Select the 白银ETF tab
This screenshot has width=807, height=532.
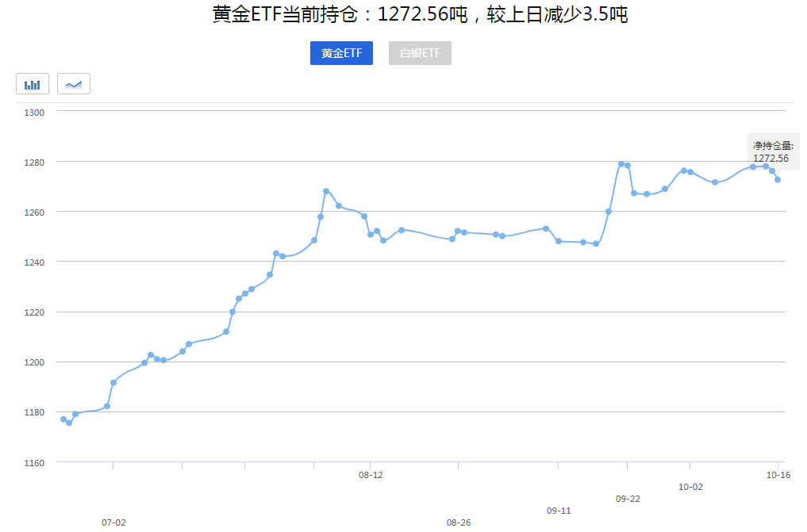coord(420,53)
